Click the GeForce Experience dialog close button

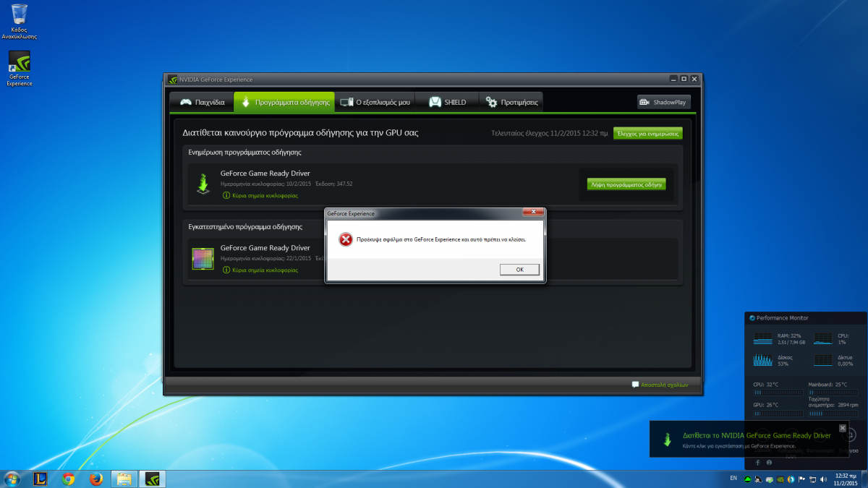tap(534, 213)
